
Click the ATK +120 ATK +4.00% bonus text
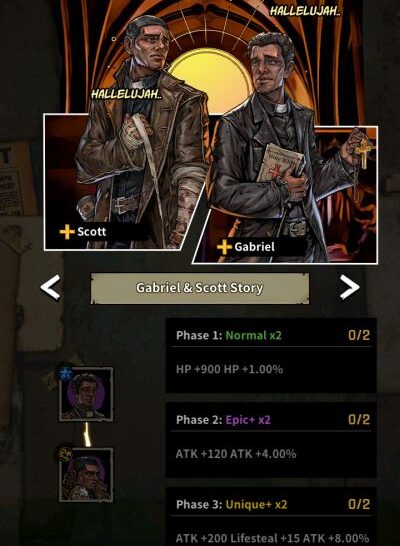[x=236, y=454]
